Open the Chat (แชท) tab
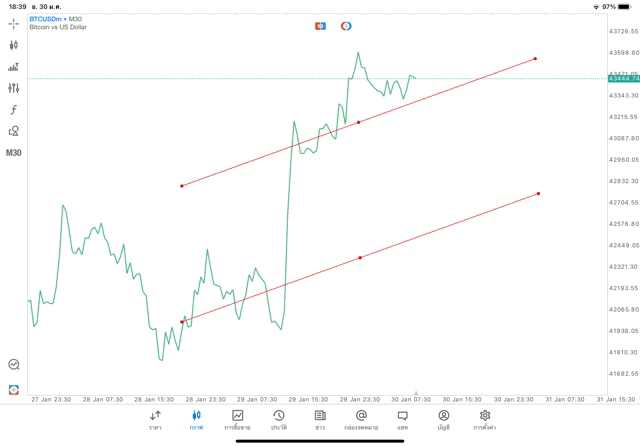Screen dimensions: 640x447 pyautogui.click(x=402, y=420)
